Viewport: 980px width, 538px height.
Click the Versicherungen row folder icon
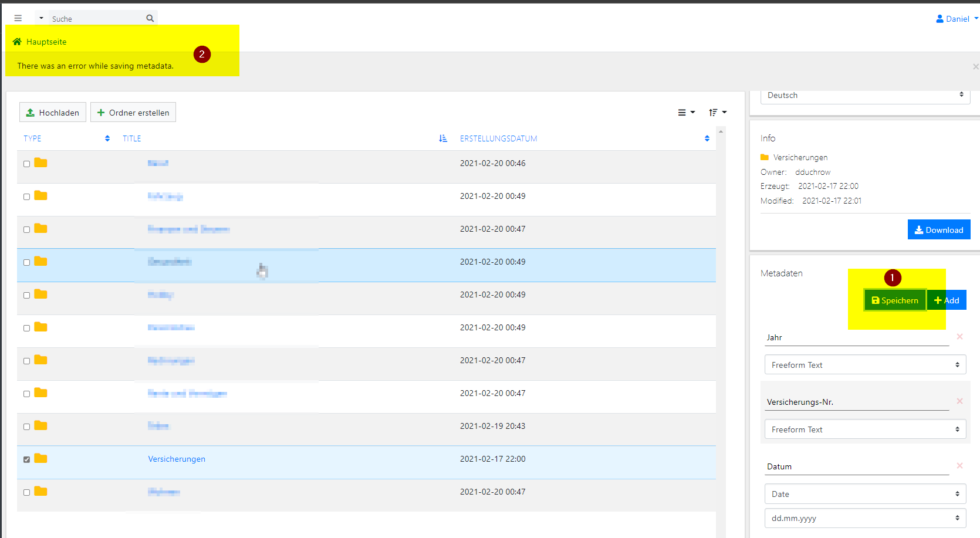click(x=40, y=458)
